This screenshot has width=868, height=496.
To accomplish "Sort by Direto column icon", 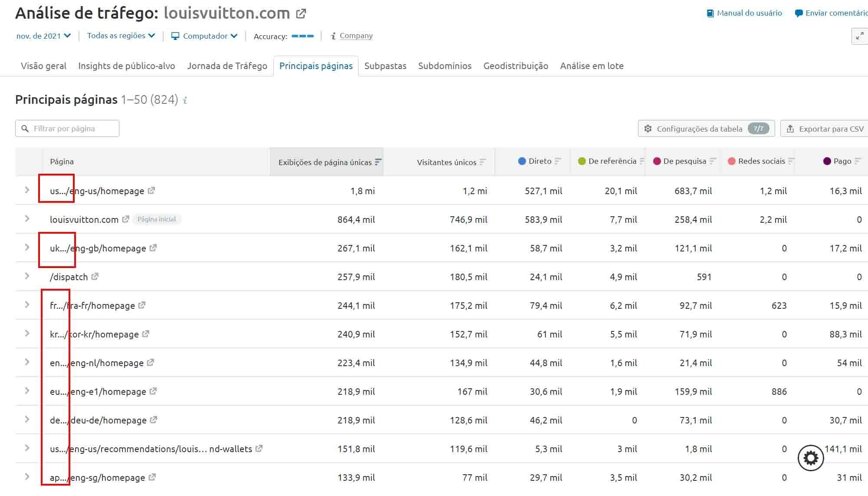I will click(x=558, y=161).
